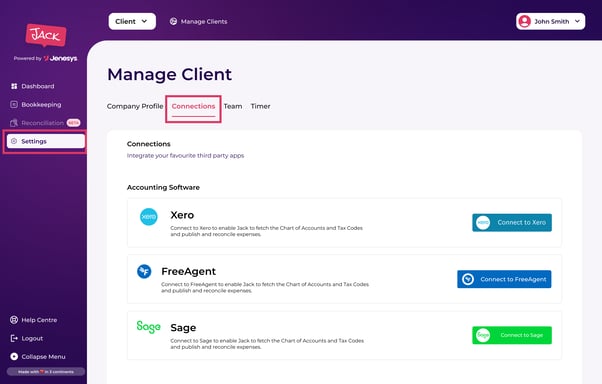Expand the John Smith user menu arrow

(x=577, y=22)
